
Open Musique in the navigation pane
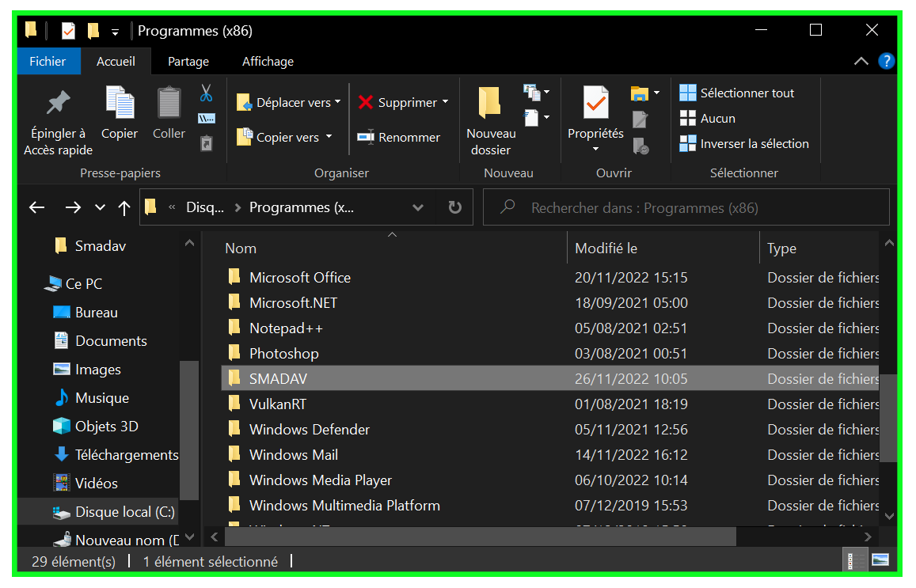[x=91, y=397]
